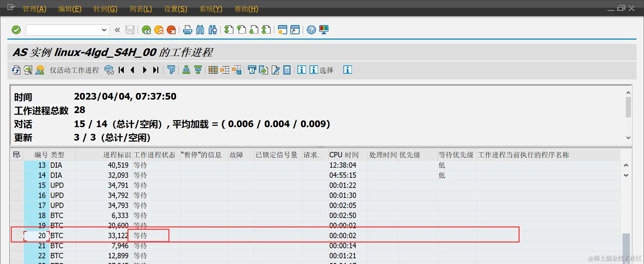Click the green Back icon
This screenshot has width=644, height=264.
pos(146,30)
